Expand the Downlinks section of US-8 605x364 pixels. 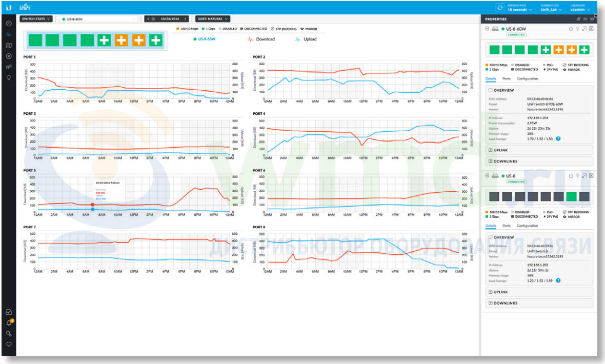[x=490, y=303]
